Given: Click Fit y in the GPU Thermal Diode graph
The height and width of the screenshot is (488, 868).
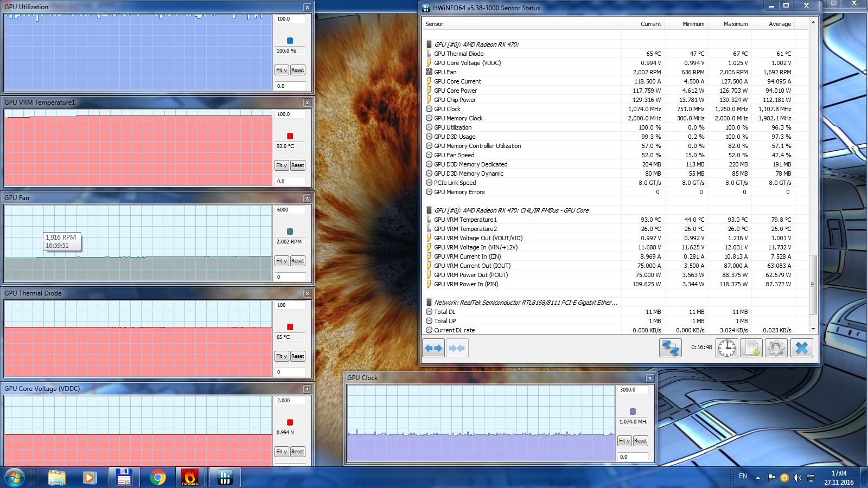Looking at the screenshot, I should 282,356.
